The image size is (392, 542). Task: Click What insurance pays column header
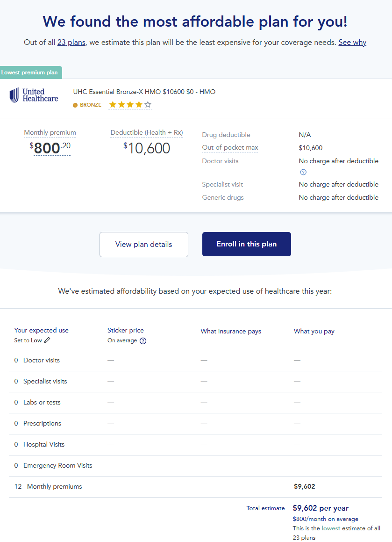tap(231, 331)
